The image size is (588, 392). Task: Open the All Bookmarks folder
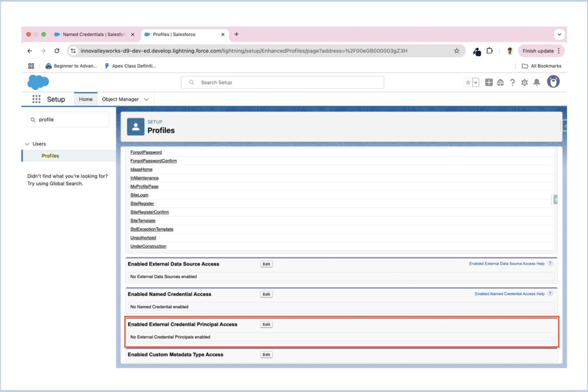click(541, 66)
